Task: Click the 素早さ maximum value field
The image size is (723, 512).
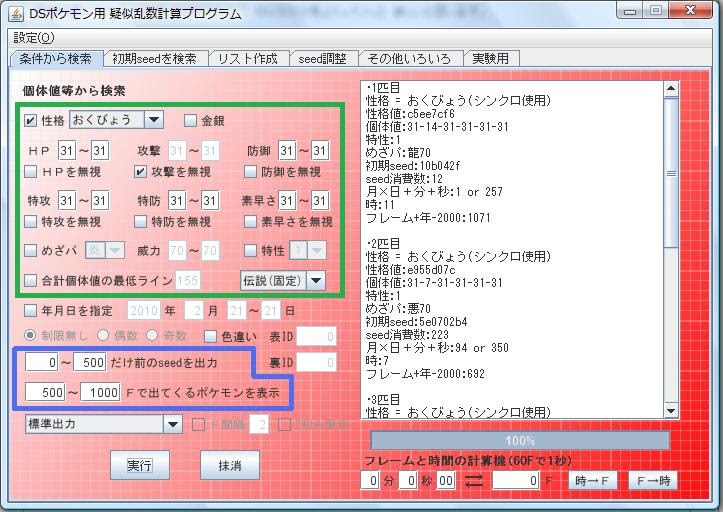Action: (x=320, y=200)
